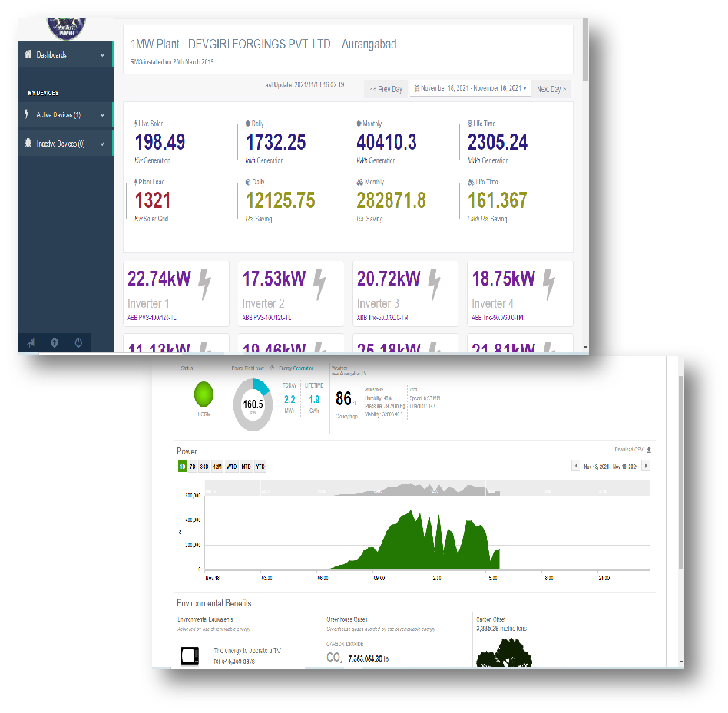Select the WTD power range tab
728x713 pixels.
[232, 467]
